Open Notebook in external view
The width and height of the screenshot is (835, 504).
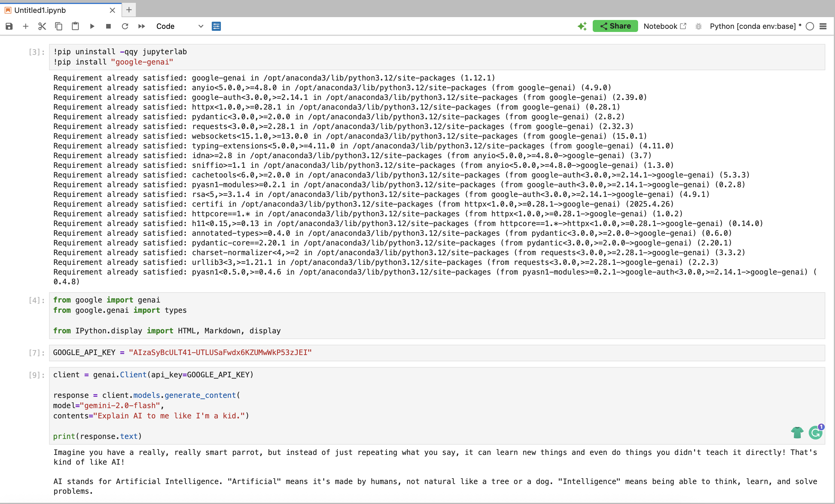[x=665, y=26]
